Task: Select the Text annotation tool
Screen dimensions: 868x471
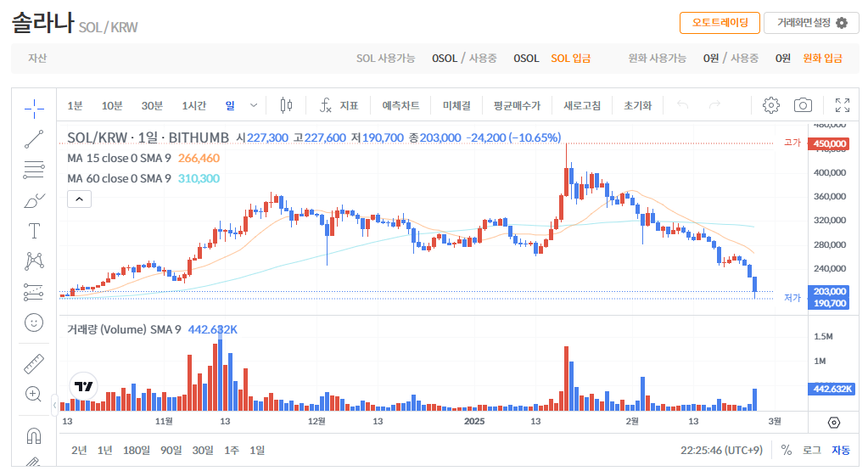Action: [x=34, y=231]
